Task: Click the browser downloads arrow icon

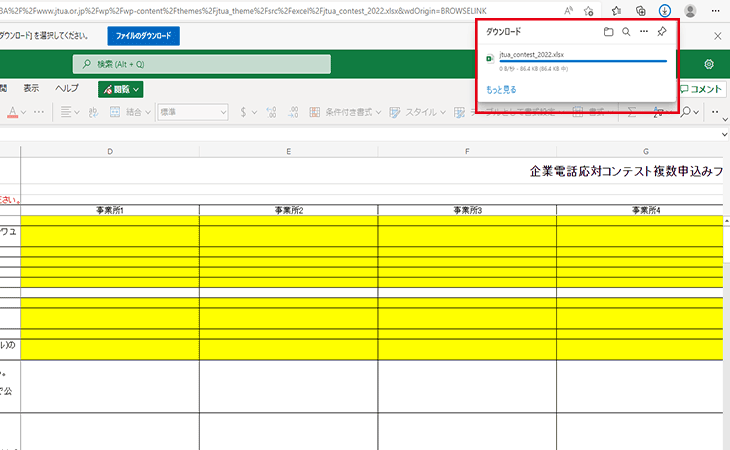Action: point(664,10)
